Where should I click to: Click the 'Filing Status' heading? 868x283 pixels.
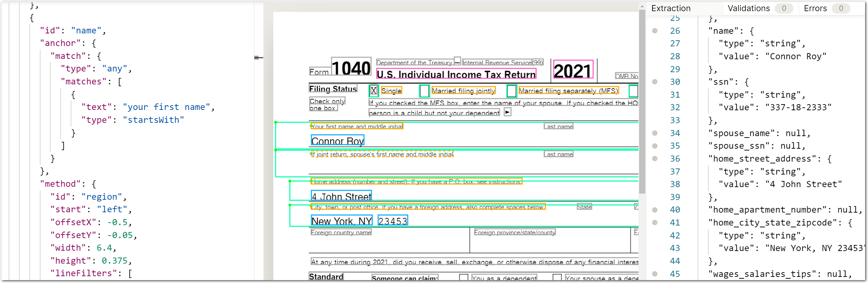pyautogui.click(x=333, y=89)
